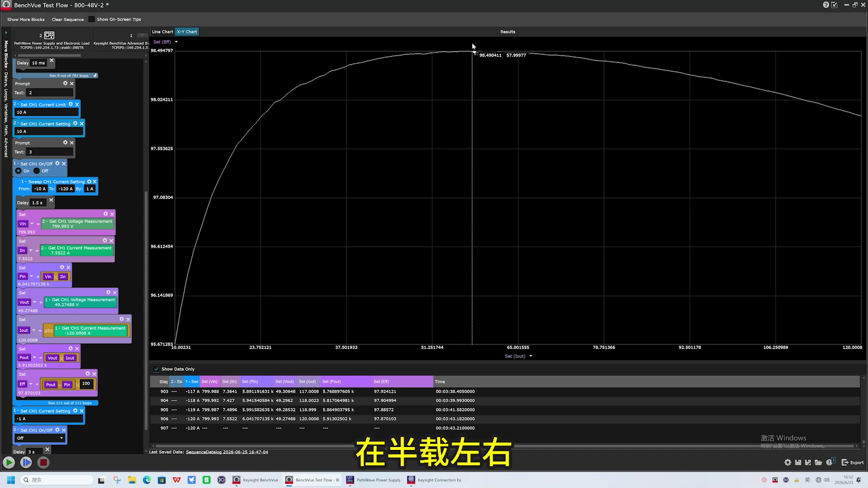868x488 pixels.
Task: Expand the More Blocks side panel arrow
Action: tap(6, 33)
